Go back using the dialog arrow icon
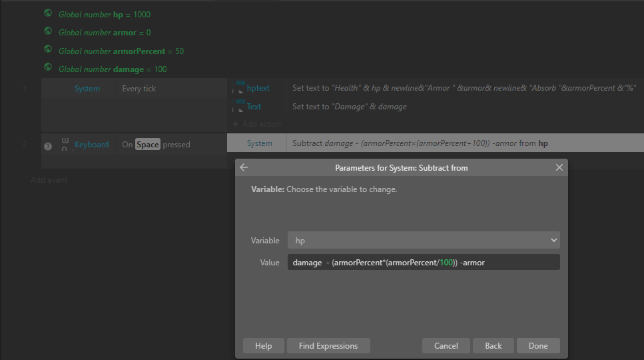 tap(244, 167)
